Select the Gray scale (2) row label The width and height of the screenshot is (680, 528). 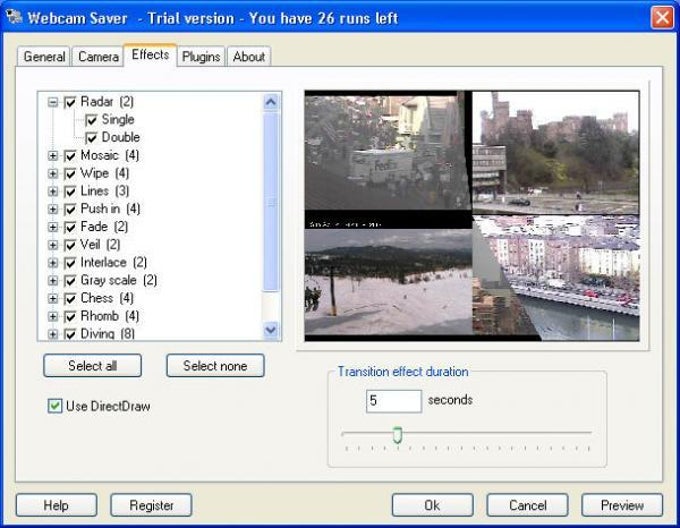click(x=119, y=280)
